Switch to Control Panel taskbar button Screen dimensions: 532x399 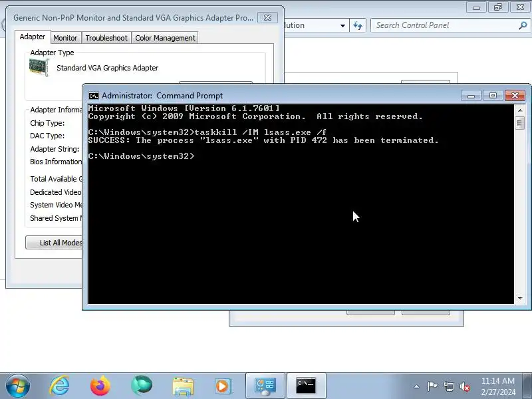tap(265, 386)
